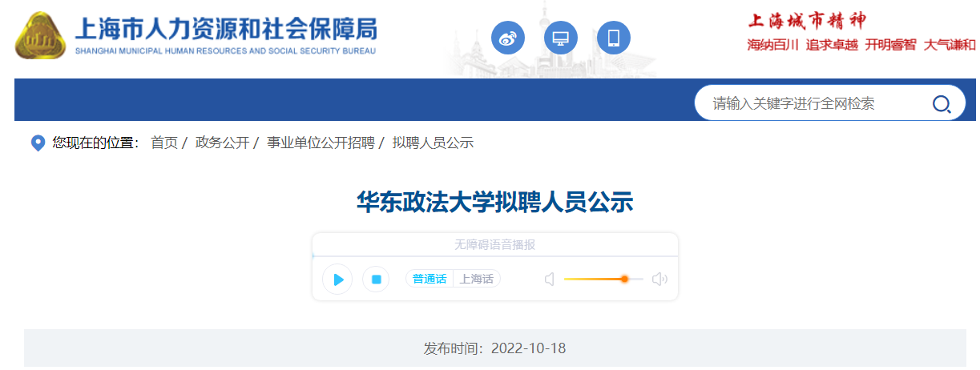Click the loud-volume speaker icon
The image size is (980, 370).
coord(659,279)
